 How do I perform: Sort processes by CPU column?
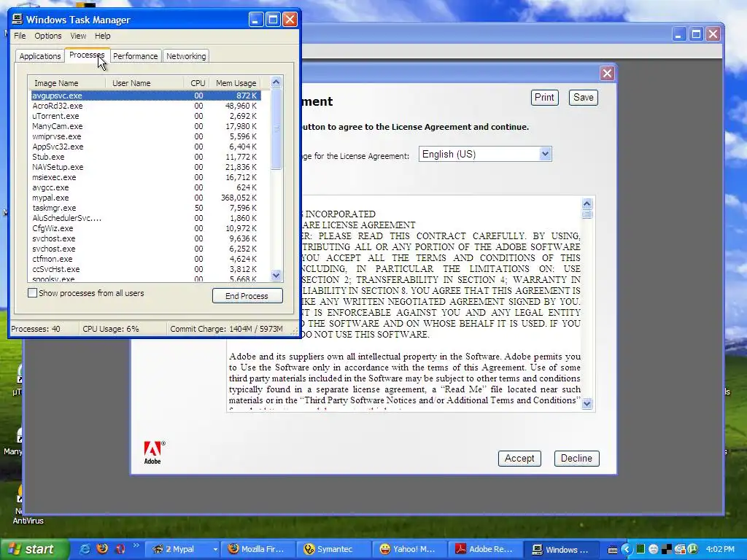point(197,83)
